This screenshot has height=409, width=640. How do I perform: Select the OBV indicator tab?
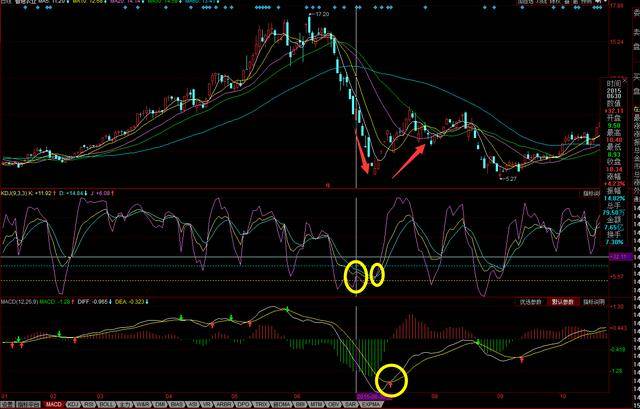pyautogui.click(x=332, y=405)
